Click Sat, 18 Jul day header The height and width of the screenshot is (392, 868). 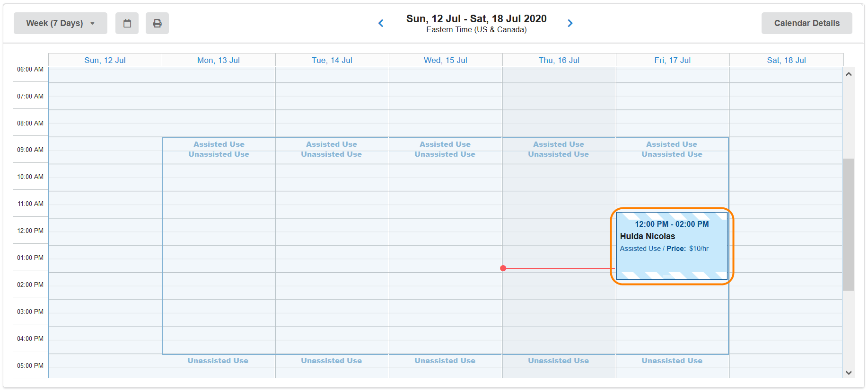point(786,60)
